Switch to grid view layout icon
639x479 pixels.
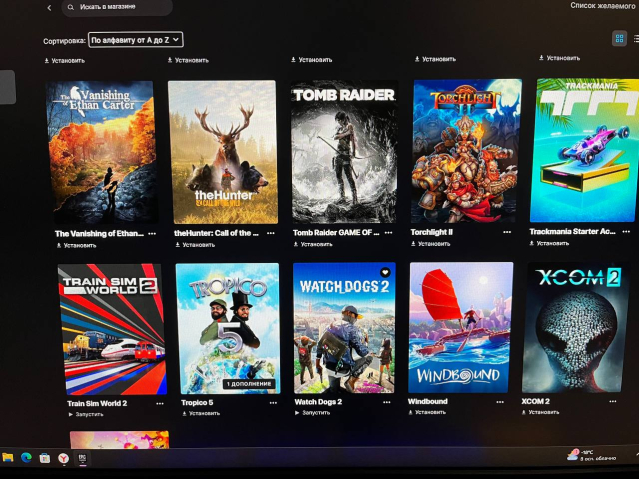tap(619, 39)
